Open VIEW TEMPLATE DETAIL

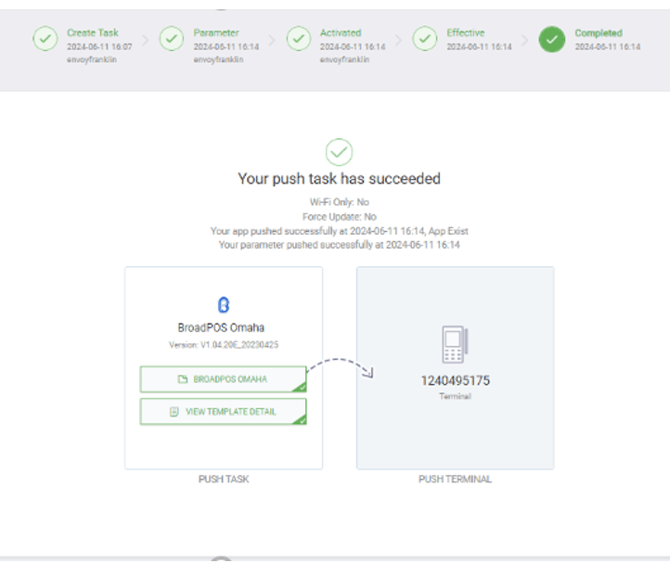pyautogui.click(x=223, y=411)
